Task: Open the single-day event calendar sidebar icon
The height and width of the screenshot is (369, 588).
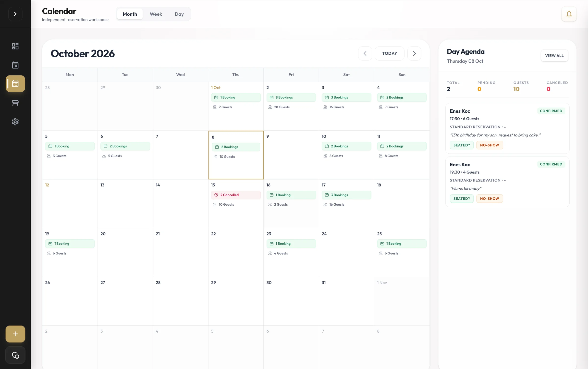Action: 15,65
